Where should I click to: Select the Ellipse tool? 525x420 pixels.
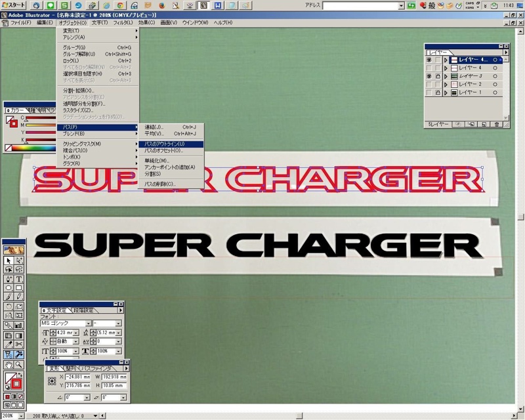[x=9, y=287]
